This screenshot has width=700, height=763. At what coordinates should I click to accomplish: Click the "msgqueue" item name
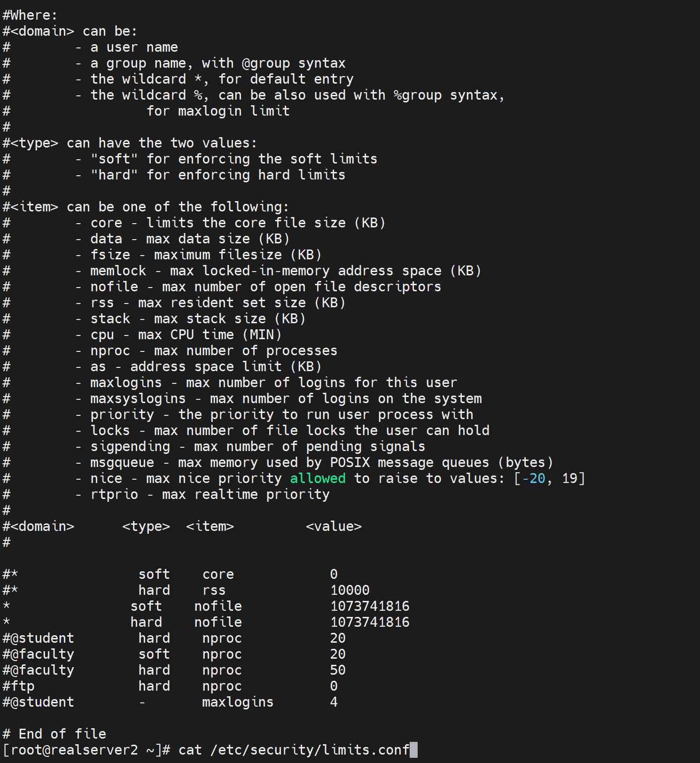tap(122, 462)
